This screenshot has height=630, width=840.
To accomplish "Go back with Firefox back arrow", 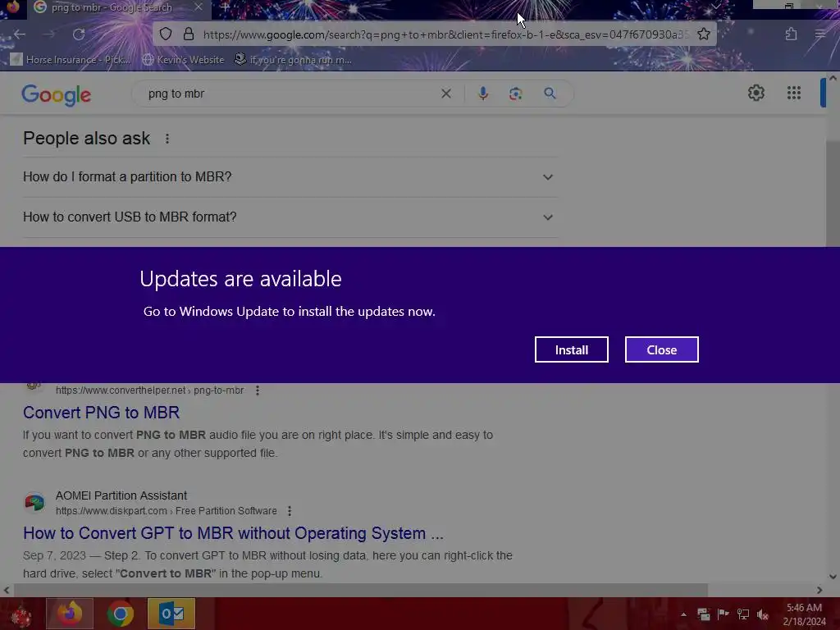I will click(20, 34).
